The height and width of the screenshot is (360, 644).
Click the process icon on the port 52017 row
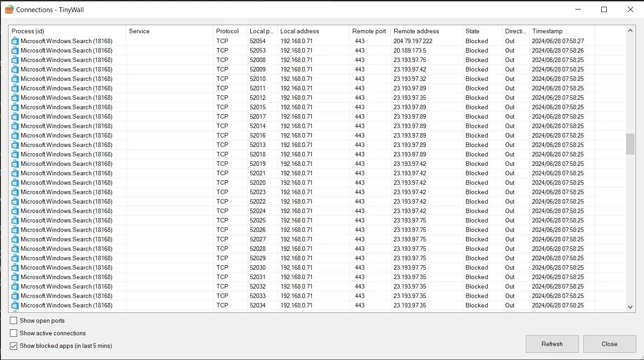(x=15, y=116)
